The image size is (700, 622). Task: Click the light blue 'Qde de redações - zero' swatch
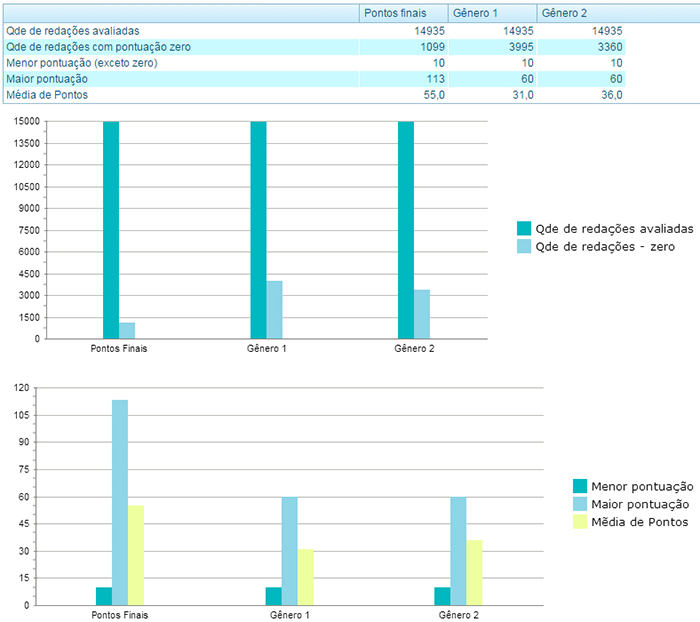coord(524,246)
